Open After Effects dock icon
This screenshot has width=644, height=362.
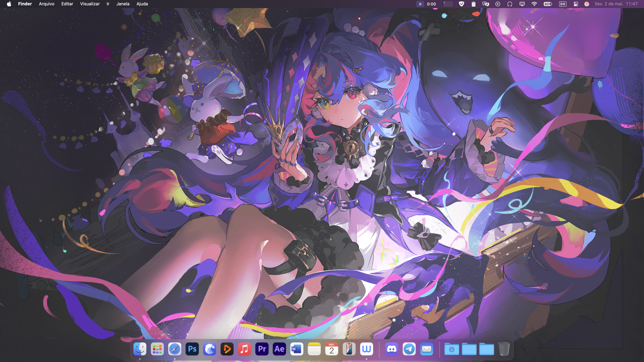(x=279, y=349)
